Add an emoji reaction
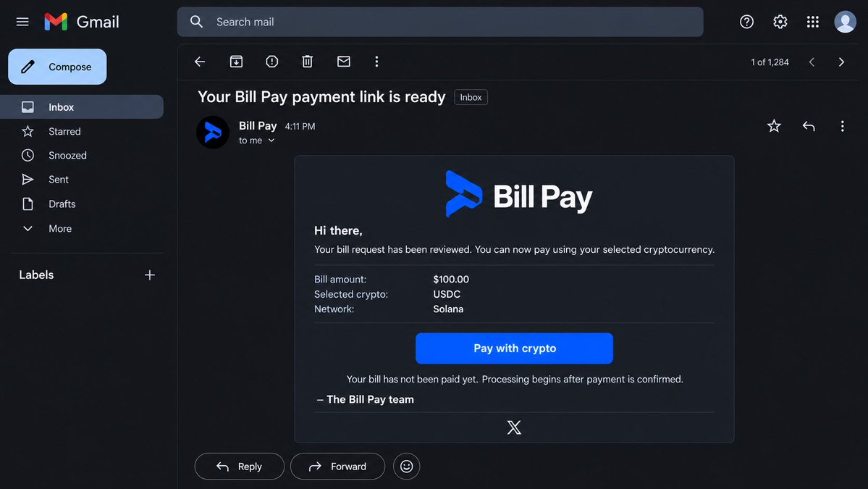 [x=406, y=467]
